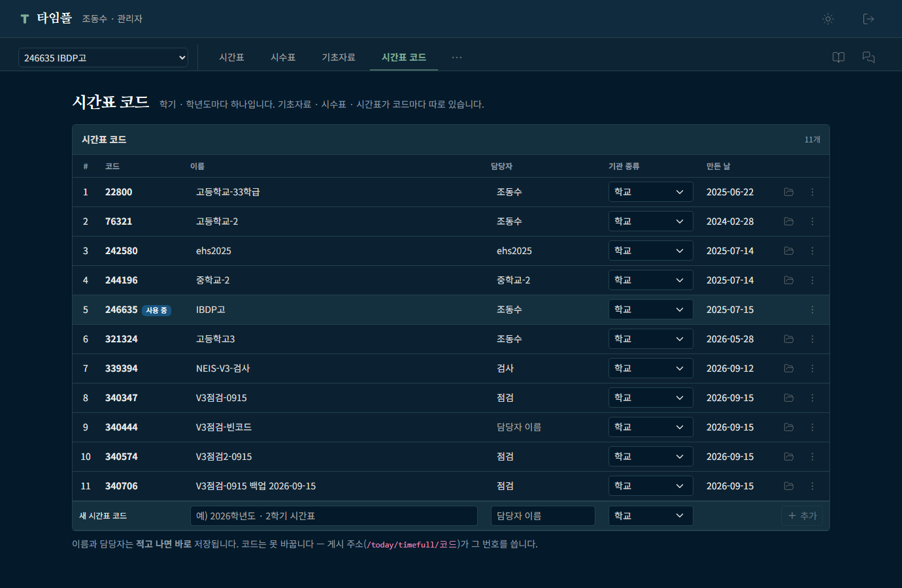Open the more tabs ellipsis menu
The image size is (902, 588).
pyautogui.click(x=457, y=57)
